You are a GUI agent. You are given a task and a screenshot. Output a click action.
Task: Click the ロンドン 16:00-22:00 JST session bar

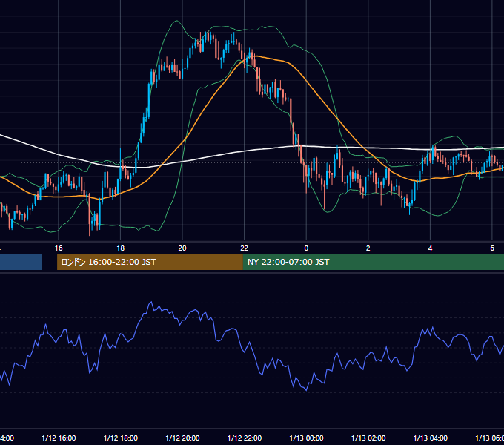(x=150, y=262)
